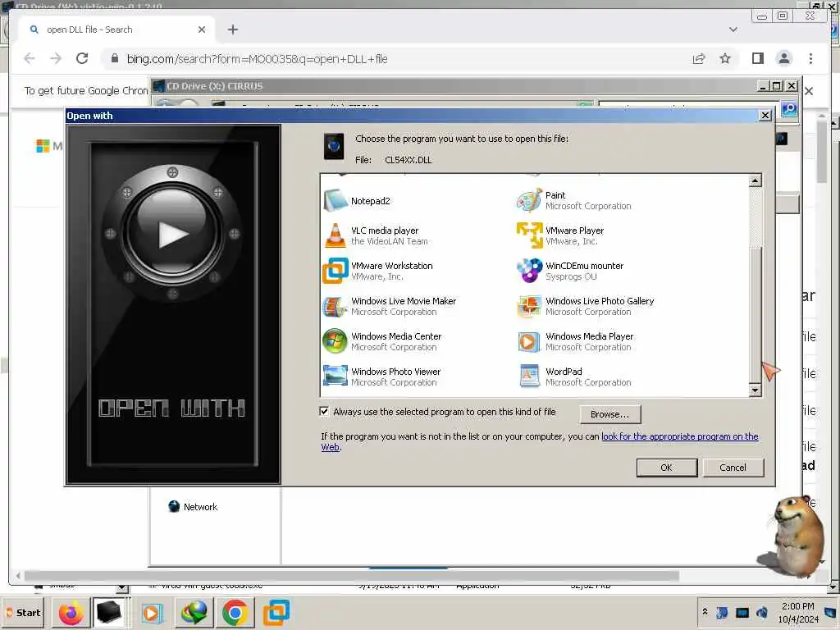
Task: Open a new Chrome tab
Action: tap(232, 30)
